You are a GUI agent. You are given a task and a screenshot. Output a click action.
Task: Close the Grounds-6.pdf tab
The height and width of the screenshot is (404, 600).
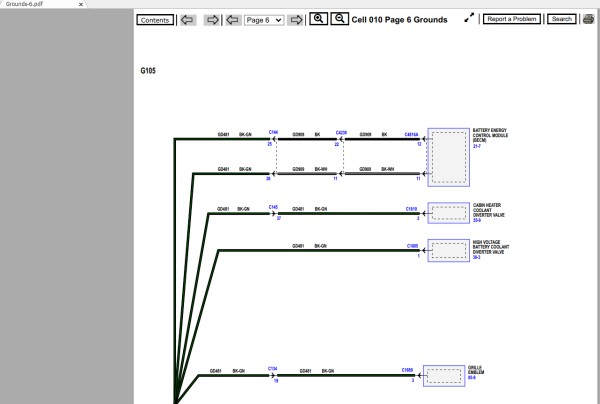81,5
